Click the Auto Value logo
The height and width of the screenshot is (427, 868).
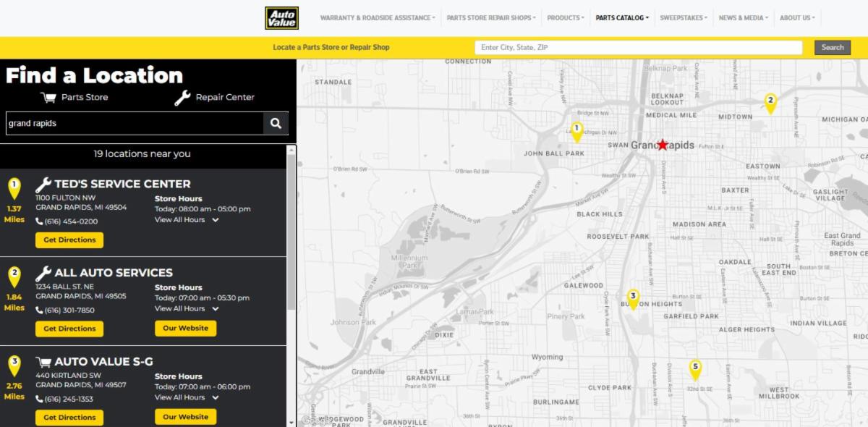pos(281,18)
